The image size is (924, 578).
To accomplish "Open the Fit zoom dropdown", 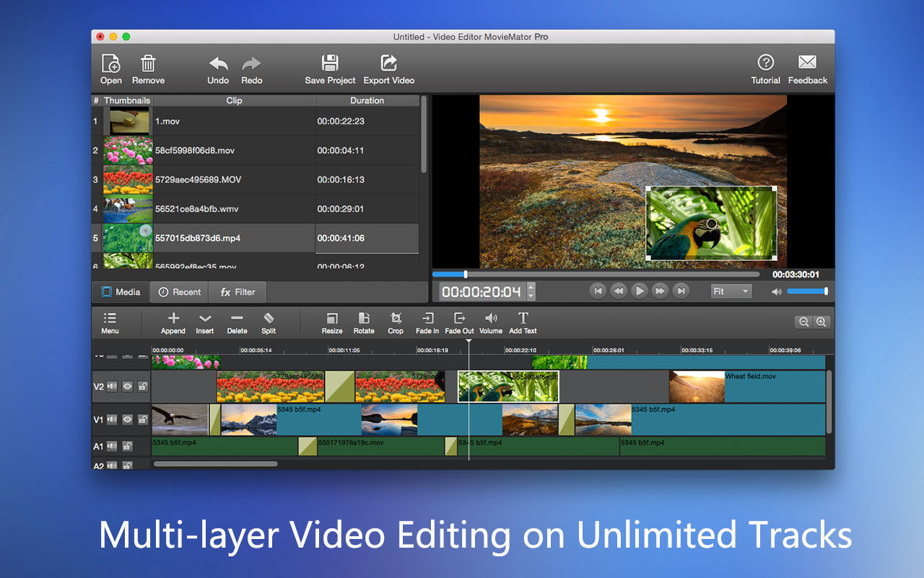I will 731,290.
